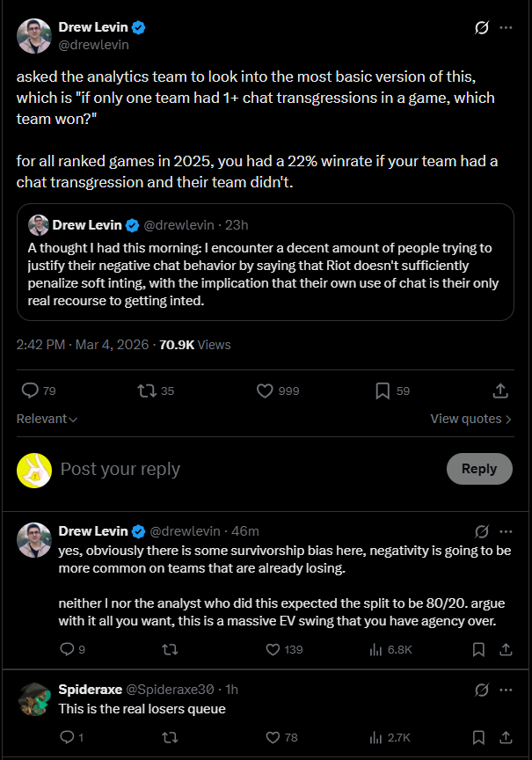Viewport: 532px width, 760px height.
Task: Click the Reply button
Action: [x=478, y=469]
